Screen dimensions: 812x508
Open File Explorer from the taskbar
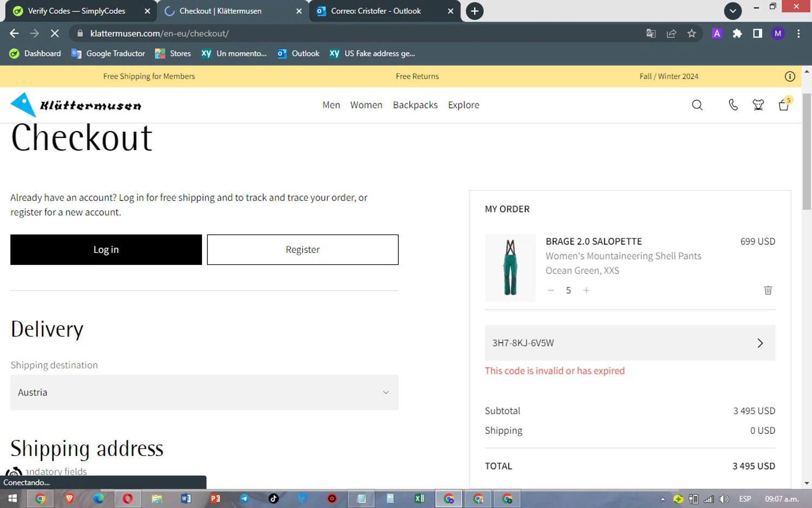(x=157, y=499)
